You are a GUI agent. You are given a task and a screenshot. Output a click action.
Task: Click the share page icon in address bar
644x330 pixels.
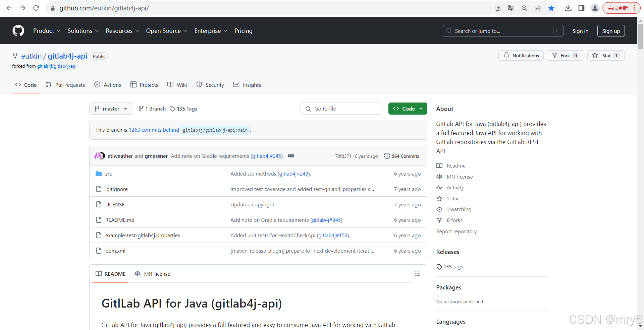pyautogui.click(x=538, y=8)
